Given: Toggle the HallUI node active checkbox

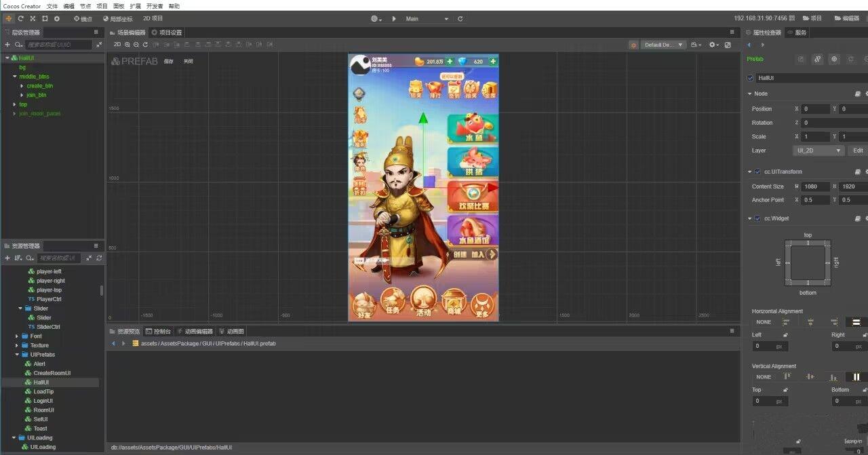Looking at the screenshot, I should 750,78.
